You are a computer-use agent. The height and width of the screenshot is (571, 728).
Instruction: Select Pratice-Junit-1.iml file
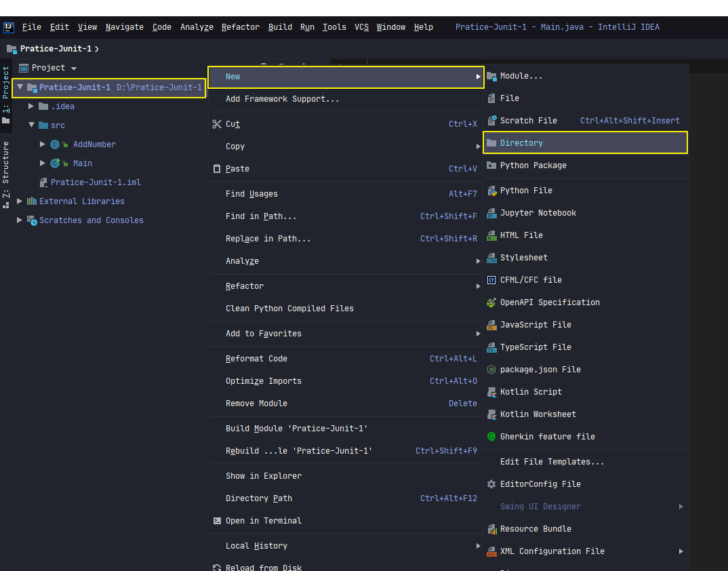[x=96, y=182]
